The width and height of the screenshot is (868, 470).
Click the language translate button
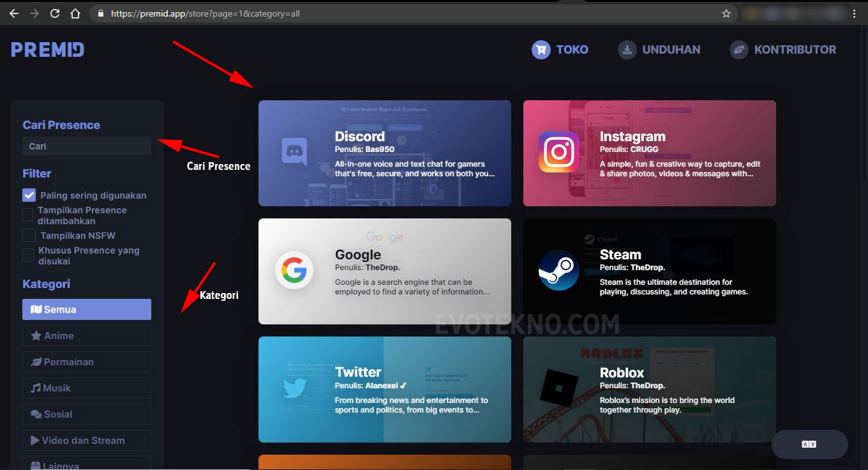pos(809,444)
